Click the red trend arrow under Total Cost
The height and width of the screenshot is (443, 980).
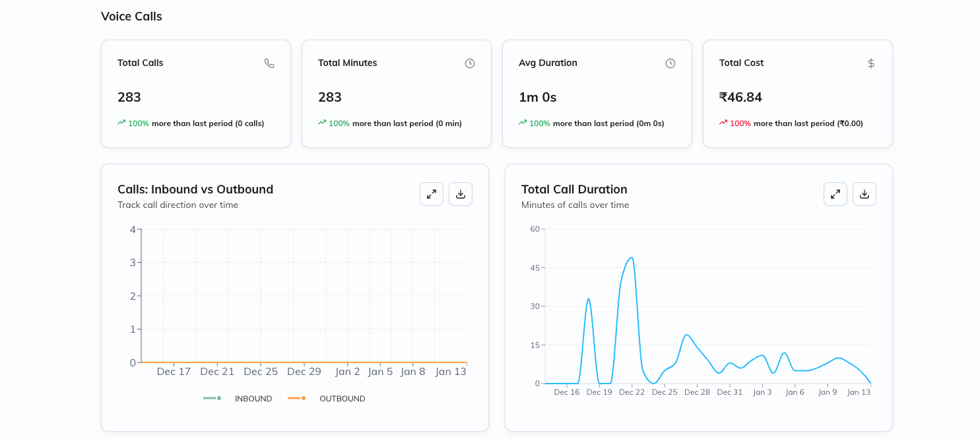[x=723, y=123]
